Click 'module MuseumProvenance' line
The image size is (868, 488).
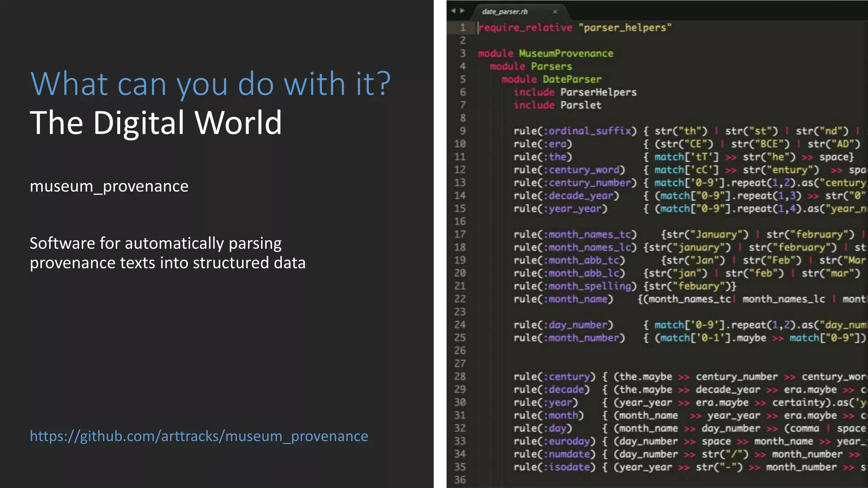pos(545,53)
